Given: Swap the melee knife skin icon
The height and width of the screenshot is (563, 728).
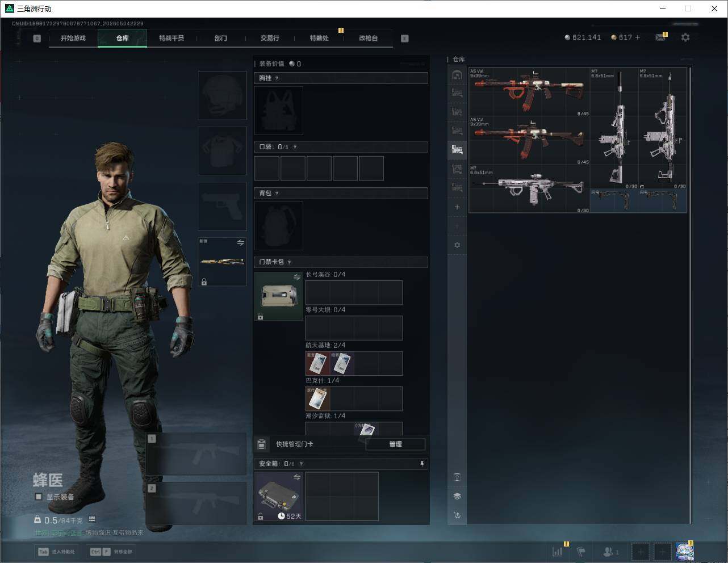Looking at the screenshot, I should pyautogui.click(x=241, y=243).
